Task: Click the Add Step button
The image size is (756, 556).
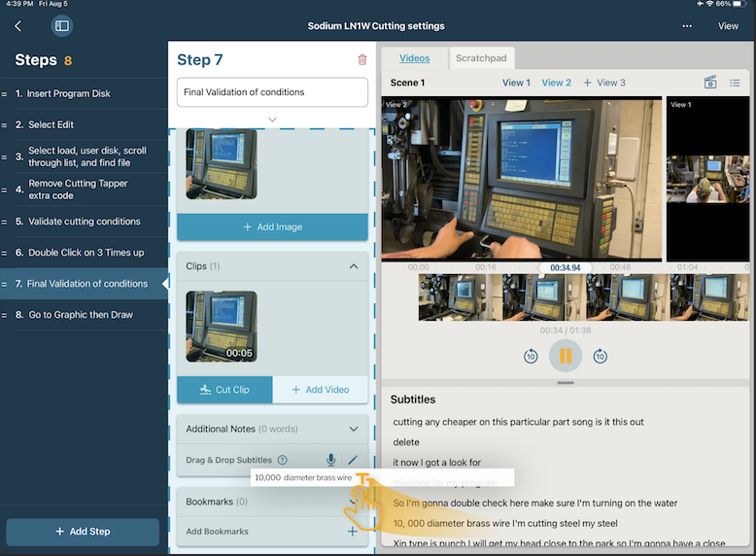Action: coord(83,532)
